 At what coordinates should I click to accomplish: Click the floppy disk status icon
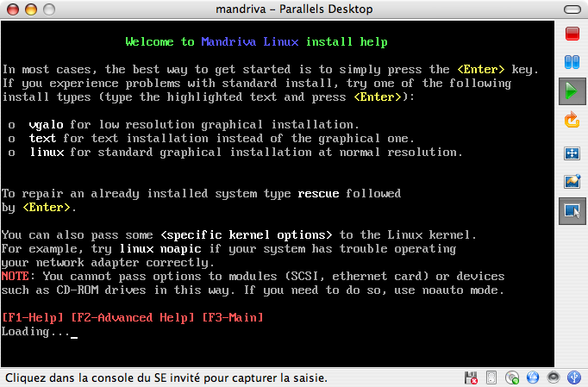point(471,378)
